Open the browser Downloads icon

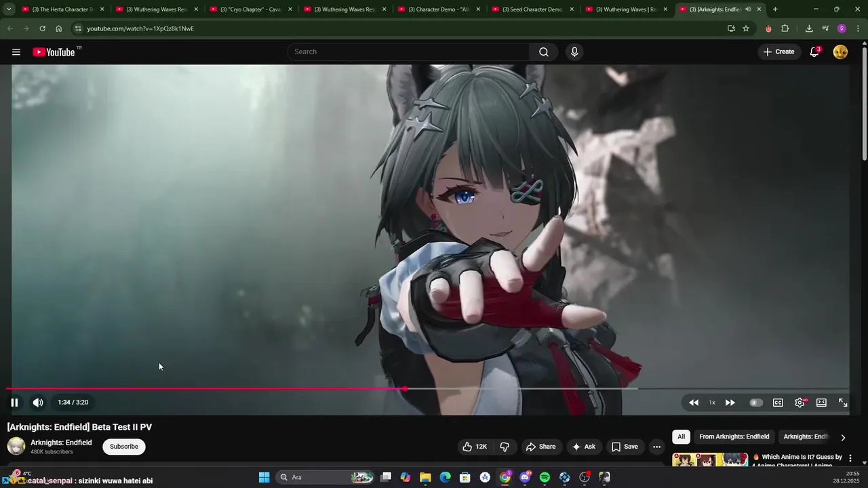click(x=809, y=28)
